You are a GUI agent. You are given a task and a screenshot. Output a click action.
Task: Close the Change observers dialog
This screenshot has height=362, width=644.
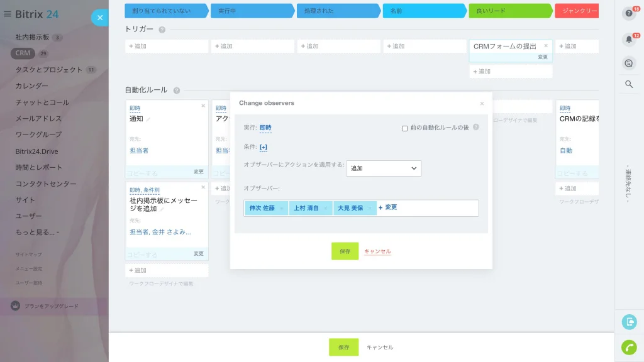click(482, 104)
